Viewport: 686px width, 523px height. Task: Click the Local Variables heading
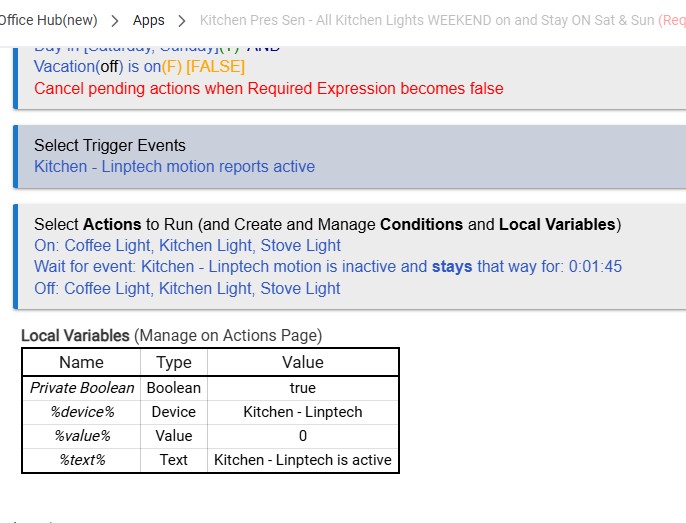pyautogui.click(x=75, y=336)
